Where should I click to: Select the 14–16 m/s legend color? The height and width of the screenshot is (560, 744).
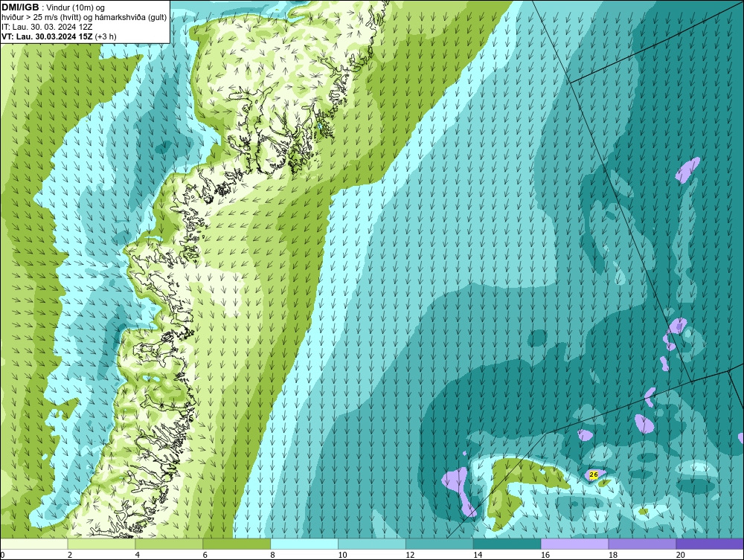pos(507,544)
